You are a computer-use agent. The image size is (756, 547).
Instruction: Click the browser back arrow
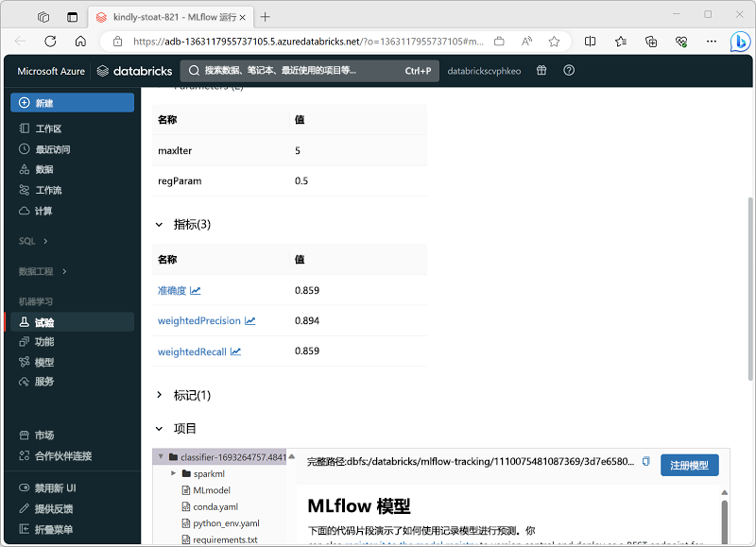pos(21,42)
